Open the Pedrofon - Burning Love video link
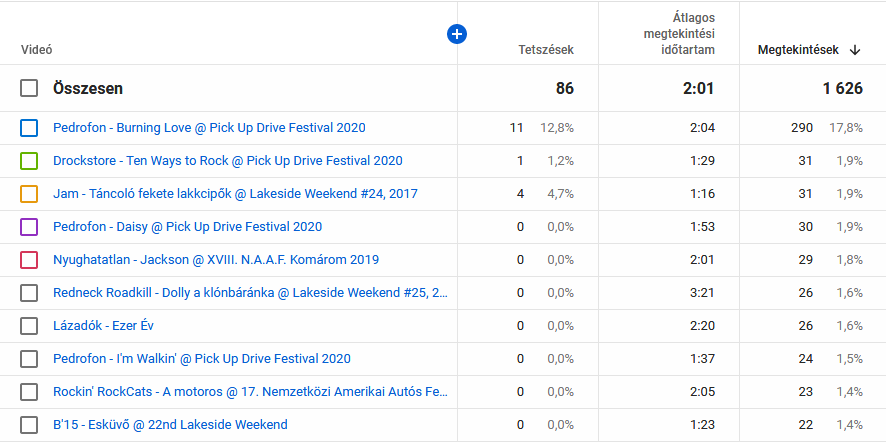The width and height of the screenshot is (886, 442). pos(209,128)
